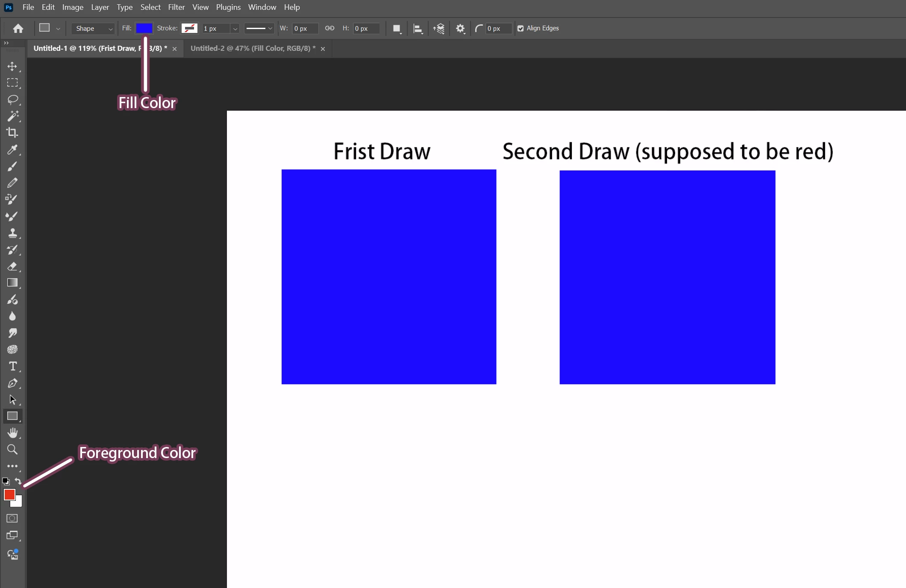Select the Move tool
Screen dimensions: 906x588
tap(12, 66)
